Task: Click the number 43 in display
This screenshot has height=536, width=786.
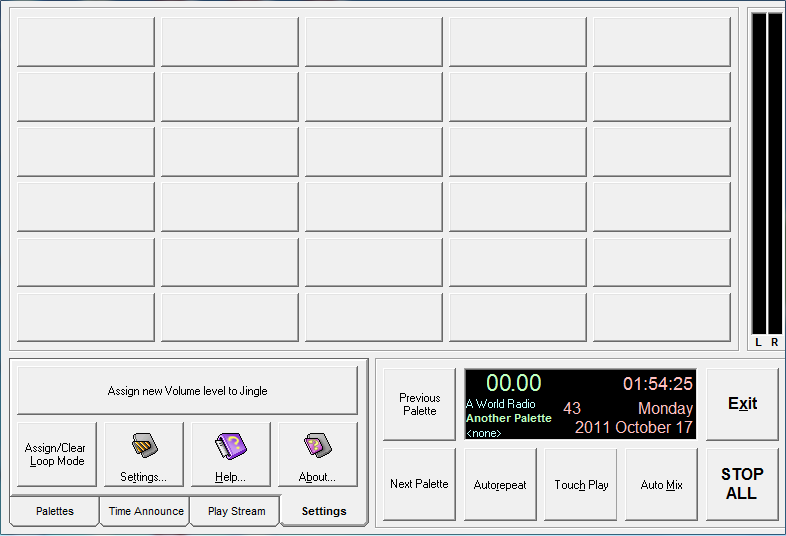Action: 572,408
